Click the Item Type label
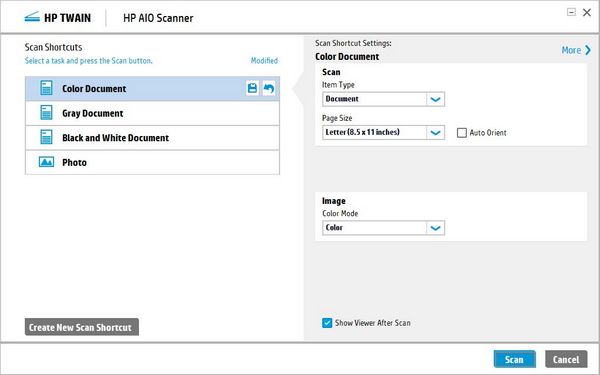This screenshot has height=375, width=600. pyautogui.click(x=338, y=85)
